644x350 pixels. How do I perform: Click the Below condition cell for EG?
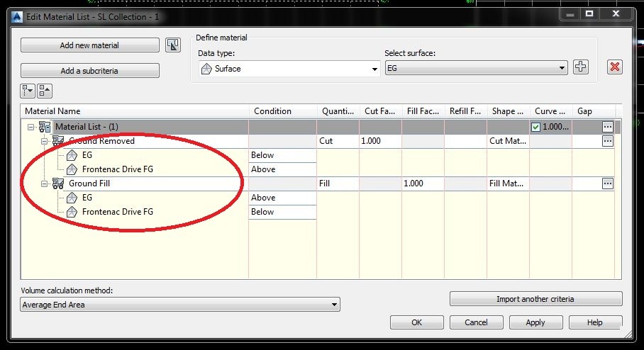[x=282, y=155]
